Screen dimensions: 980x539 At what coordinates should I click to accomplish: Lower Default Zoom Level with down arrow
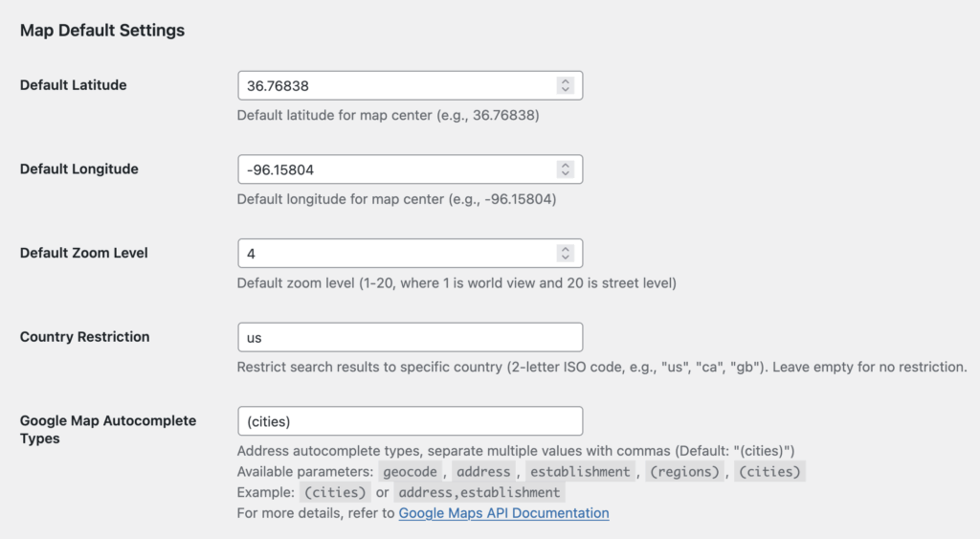click(x=566, y=258)
